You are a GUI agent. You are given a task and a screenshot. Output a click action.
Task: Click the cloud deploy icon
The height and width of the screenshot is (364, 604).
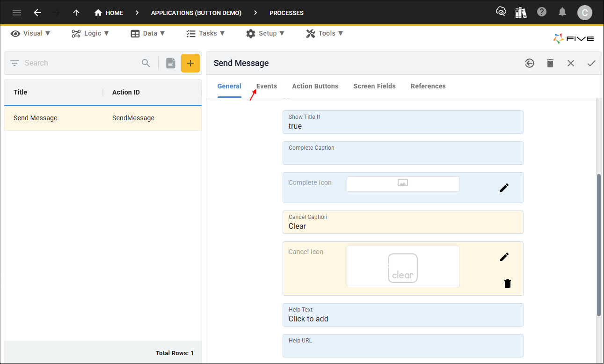pyautogui.click(x=501, y=12)
